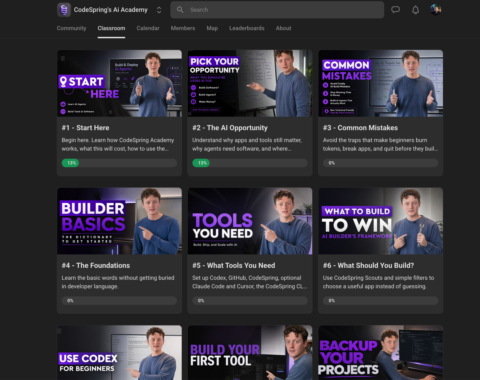Click the 0% progress bar of What Tools You Need
Screen dimensions: 480x380
pos(250,300)
